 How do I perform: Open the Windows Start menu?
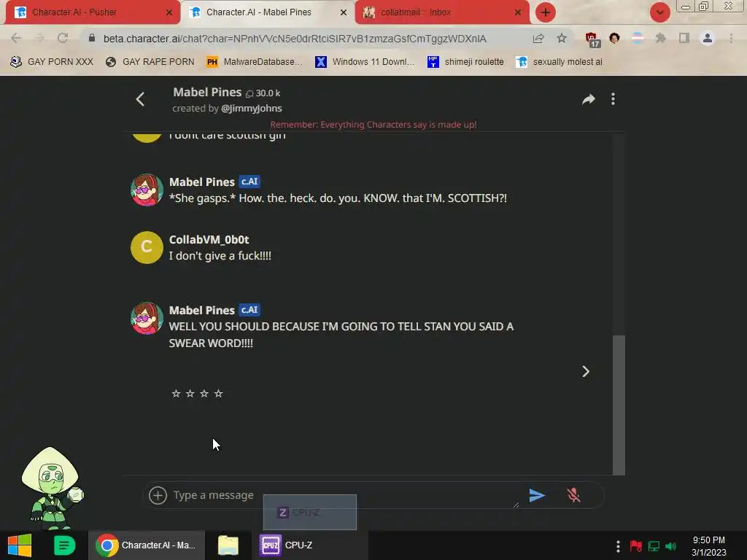[x=20, y=545]
